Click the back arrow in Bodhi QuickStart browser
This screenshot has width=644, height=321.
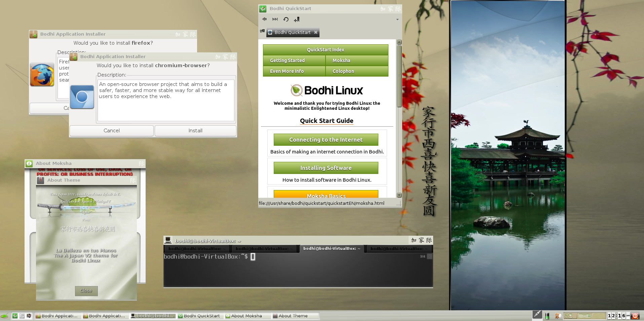[x=264, y=19]
